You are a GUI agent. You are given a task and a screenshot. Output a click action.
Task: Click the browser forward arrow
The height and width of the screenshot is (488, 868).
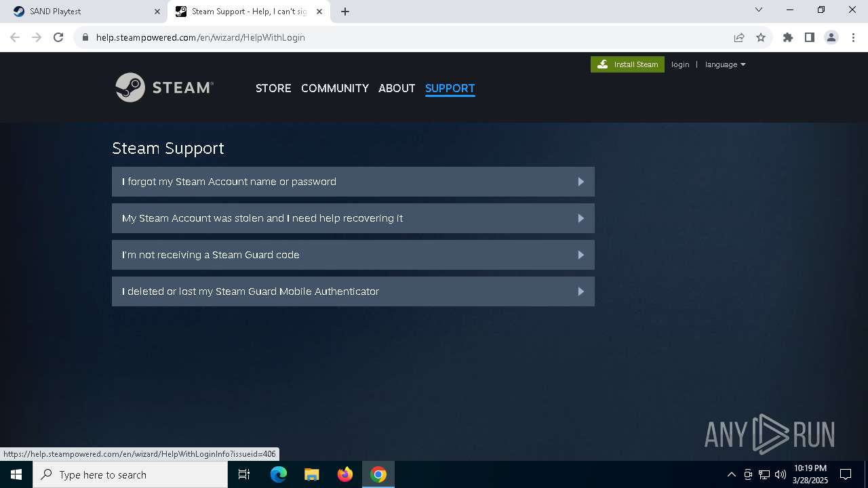[x=37, y=37]
